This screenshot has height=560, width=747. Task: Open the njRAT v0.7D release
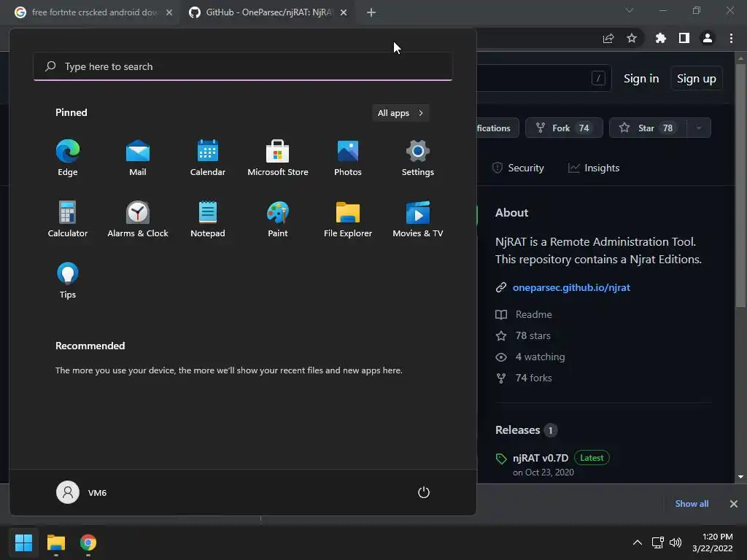coord(541,458)
